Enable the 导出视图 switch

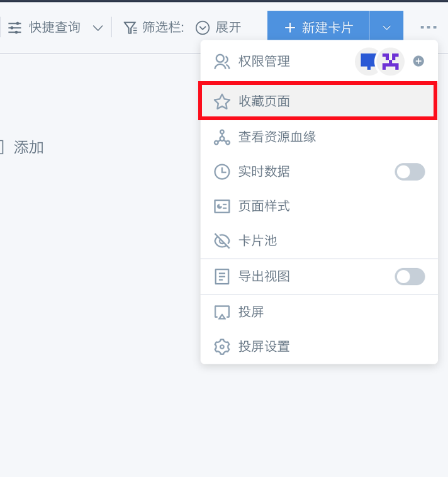tap(410, 276)
